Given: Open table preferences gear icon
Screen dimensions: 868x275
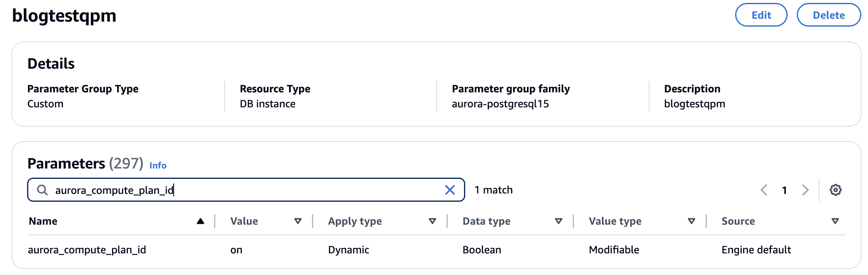Looking at the screenshot, I should tap(835, 190).
